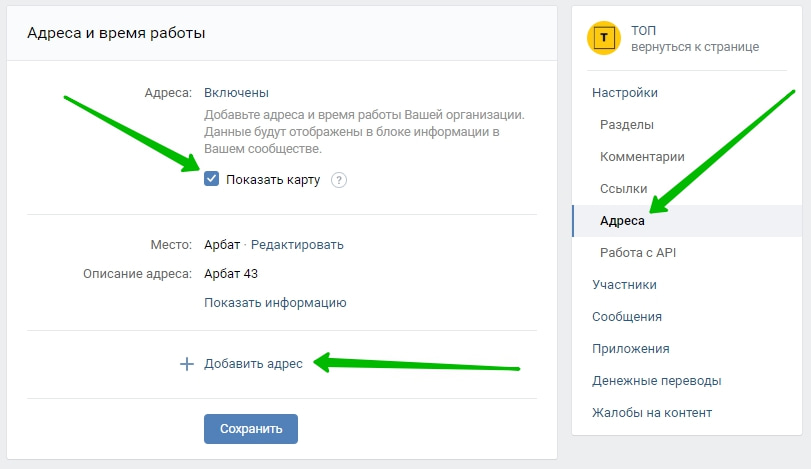The width and height of the screenshot is (811, 469).
Task: Open the Включены addresses dropdown
Action: (236, 93)
